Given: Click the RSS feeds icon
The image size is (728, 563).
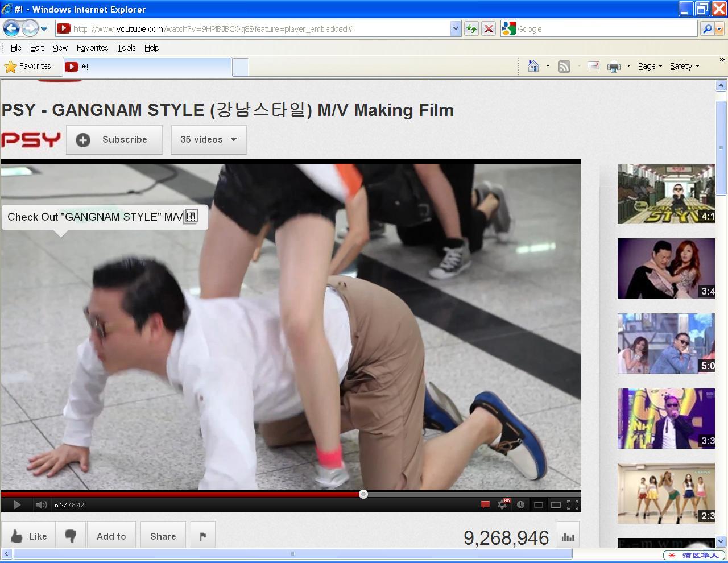Looking at the screenshot, I should (x=564, y=67).
